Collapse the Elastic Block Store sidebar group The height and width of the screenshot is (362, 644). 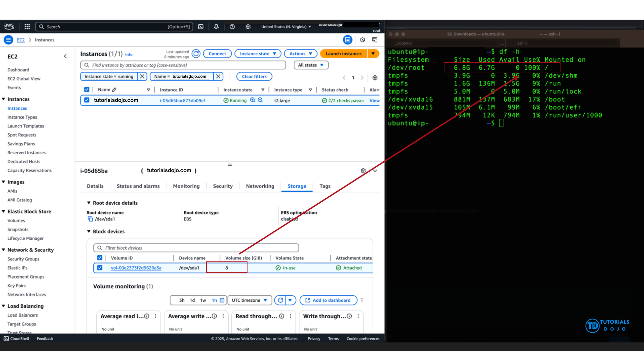(x=4, y=211)
